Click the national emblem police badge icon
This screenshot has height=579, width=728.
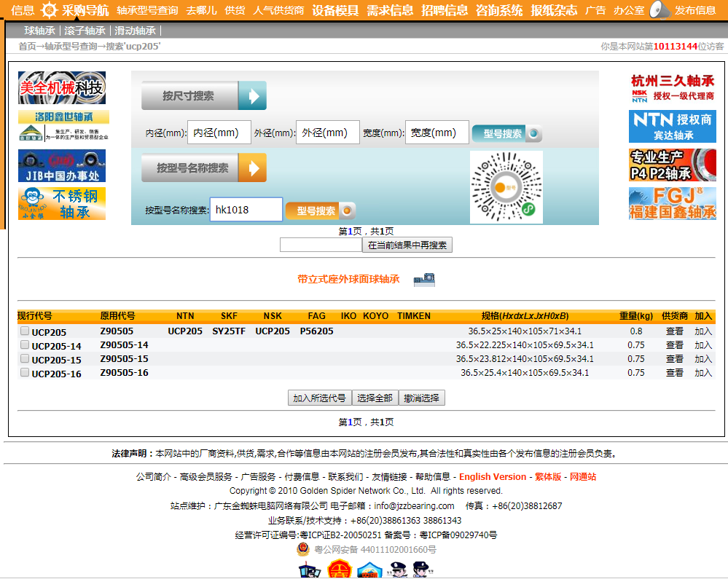[303, 549]
